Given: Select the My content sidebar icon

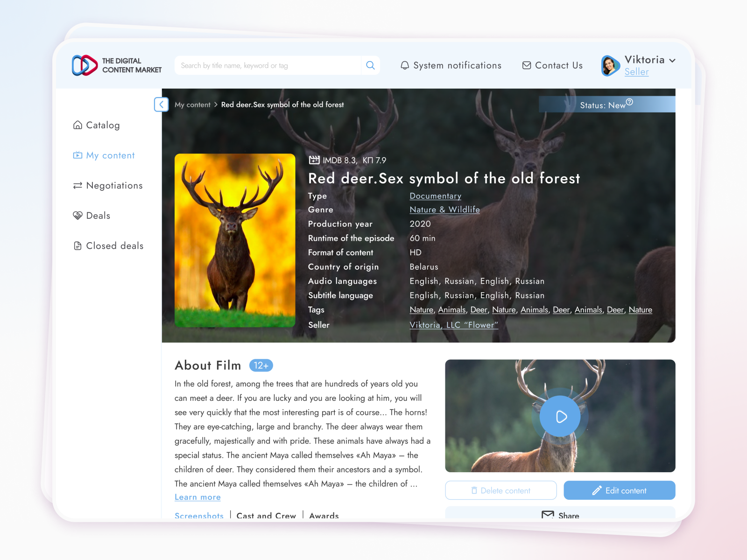Looking at the screenshot, I should (77, 155).
